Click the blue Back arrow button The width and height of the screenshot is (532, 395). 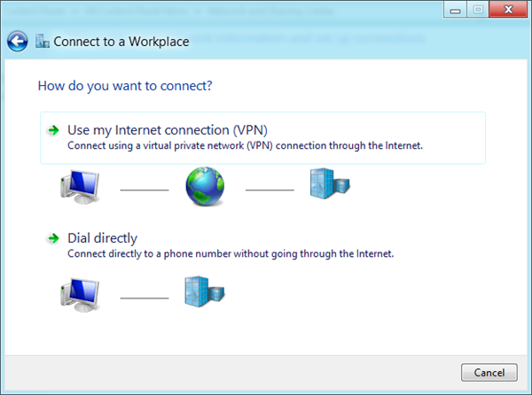(18, 42)
